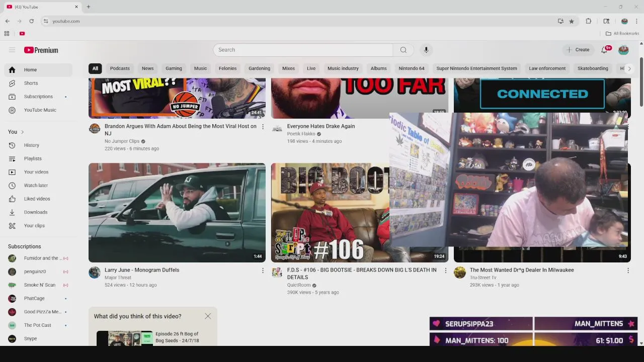This screenshot has width=644, height=362.
Task: Select the Live filter chip
Action: point(311,68)
